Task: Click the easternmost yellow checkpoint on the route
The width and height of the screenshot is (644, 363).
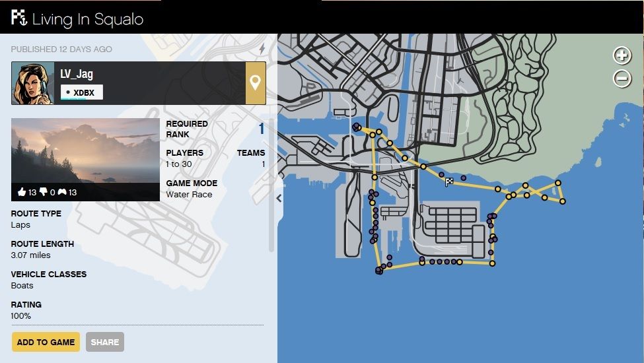Action: click(563, 201)
